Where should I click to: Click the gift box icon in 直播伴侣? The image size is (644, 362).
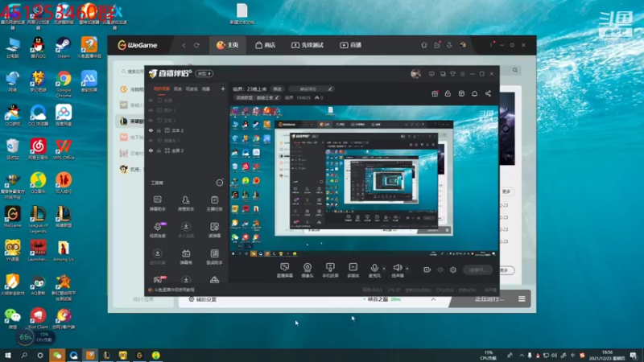tap(435, 93)
